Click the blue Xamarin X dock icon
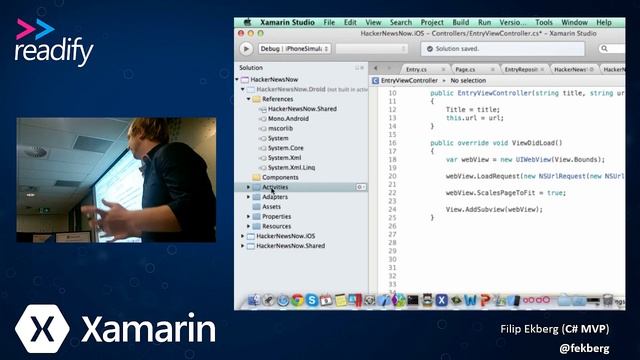This screenshot has width=640, height=360. [441, 300]
